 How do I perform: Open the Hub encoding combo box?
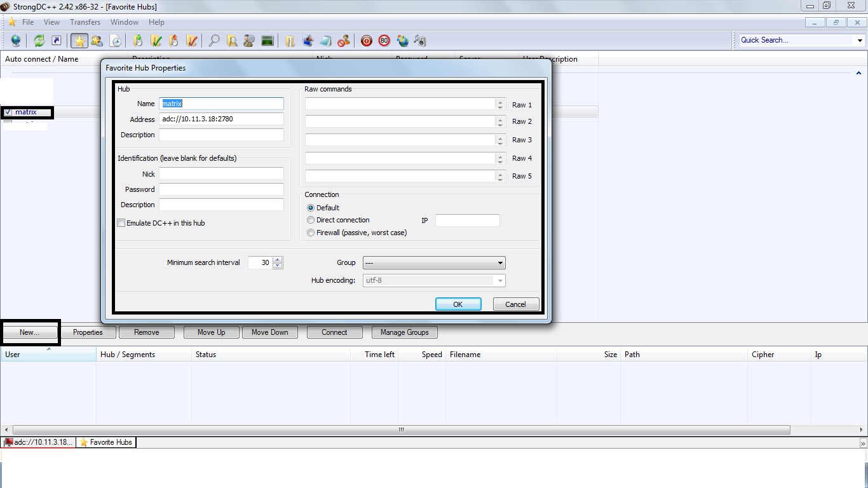(434, 280)
